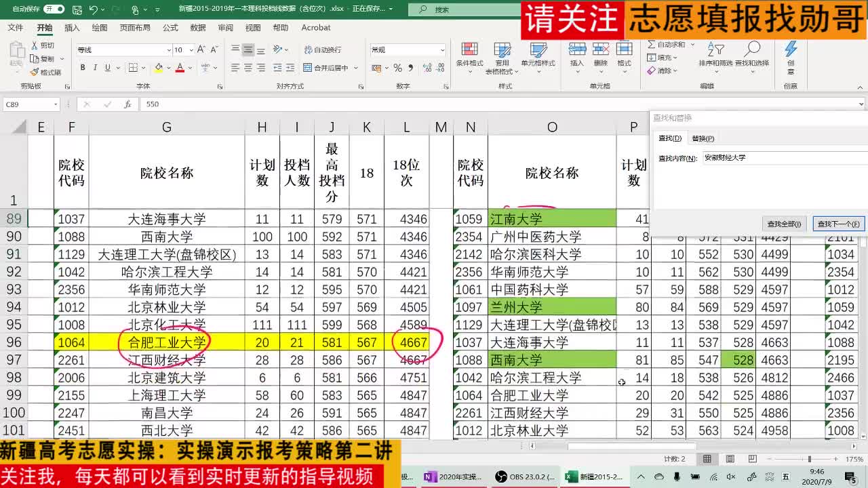Image resolution: width=868 pixels, height=488 pixels.
Task: Toggle top vertical alignment
Action: click(235, 50)
